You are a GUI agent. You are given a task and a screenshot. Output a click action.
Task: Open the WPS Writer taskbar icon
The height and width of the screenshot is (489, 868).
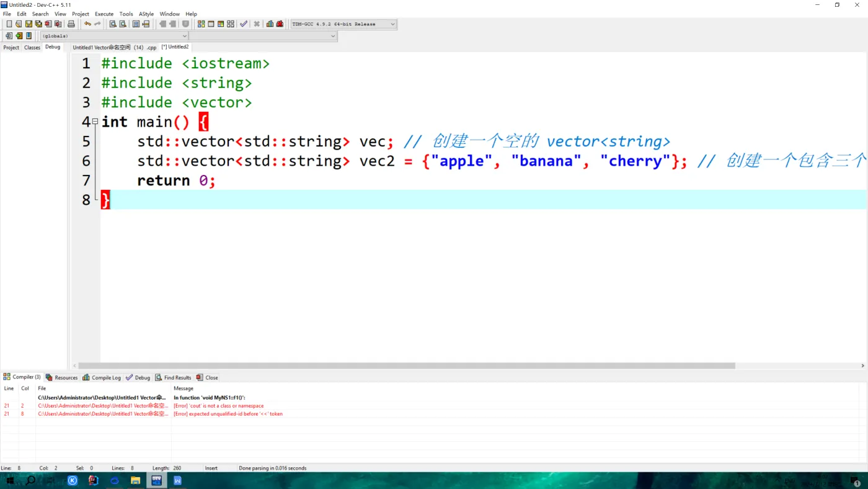click(x=178, y=480)
